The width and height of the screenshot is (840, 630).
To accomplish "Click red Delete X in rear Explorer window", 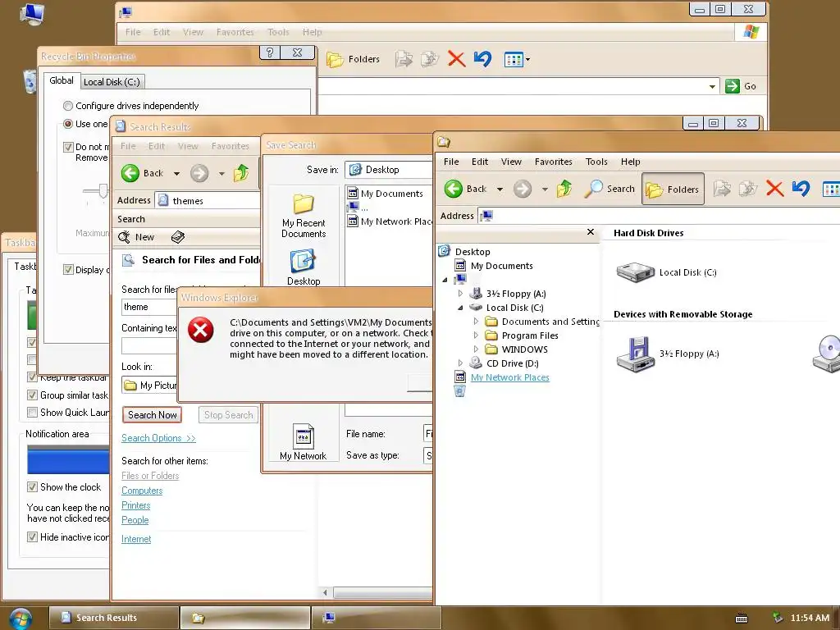I will point(456,59).
